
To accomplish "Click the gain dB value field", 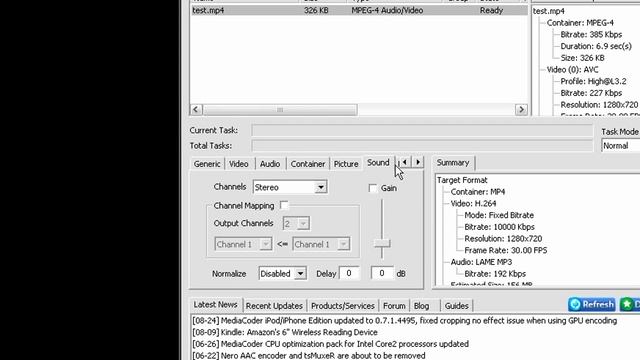I will [382, 273].
